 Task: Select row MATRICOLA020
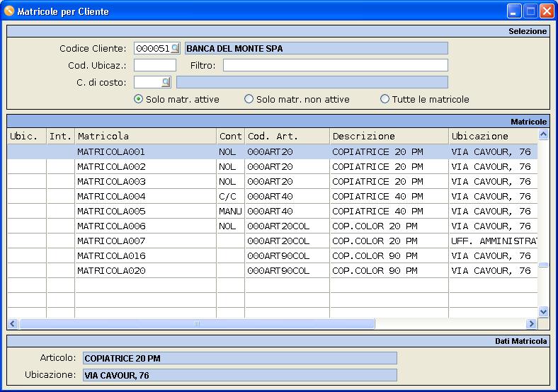(273, 271)
